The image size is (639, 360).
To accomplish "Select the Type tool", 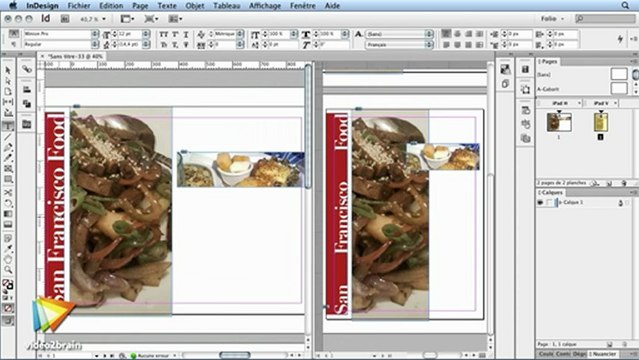I will pos(8,126).
